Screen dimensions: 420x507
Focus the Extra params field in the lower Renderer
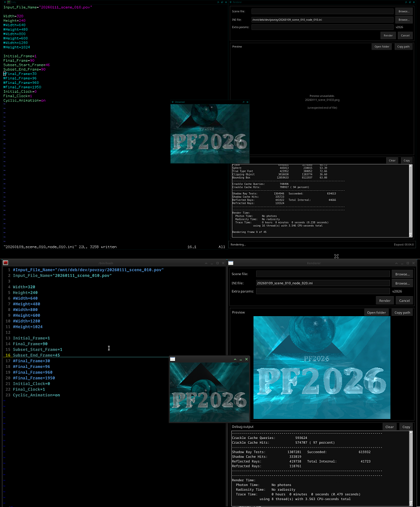pos(322,291)
